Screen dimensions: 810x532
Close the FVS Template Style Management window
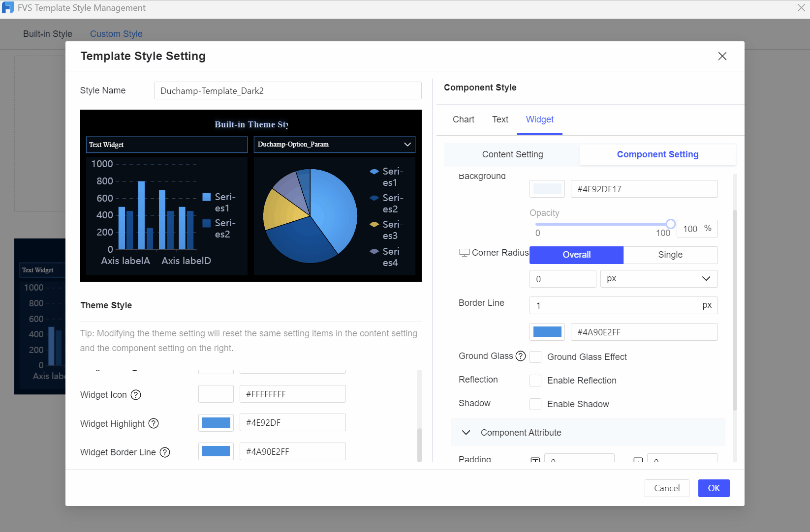(x=801, y=8)
